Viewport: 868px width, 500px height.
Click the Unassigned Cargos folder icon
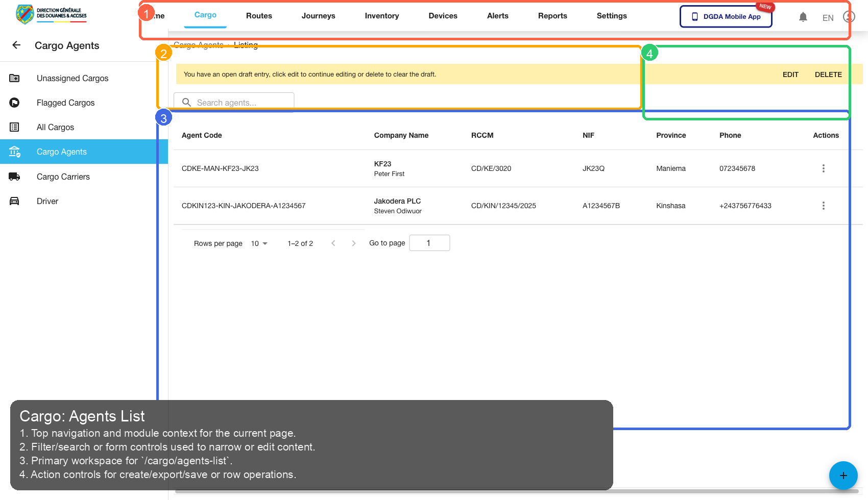click(14, 78)
